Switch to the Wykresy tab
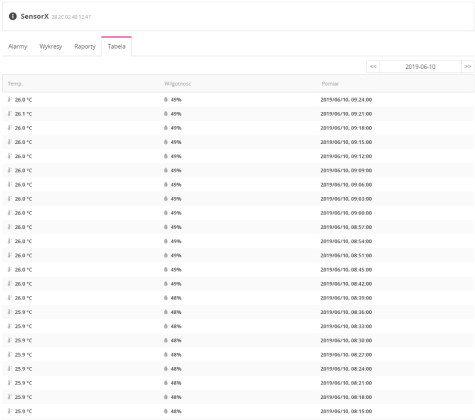Screen dimensions: 475x420 click(51, 46)
